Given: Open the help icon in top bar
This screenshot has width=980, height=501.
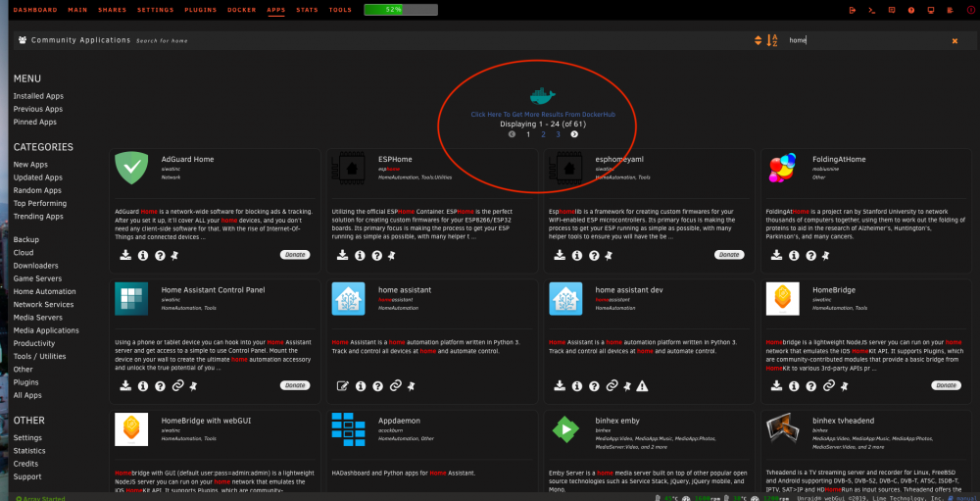Looking at the screenshot, I should [911, 10].
